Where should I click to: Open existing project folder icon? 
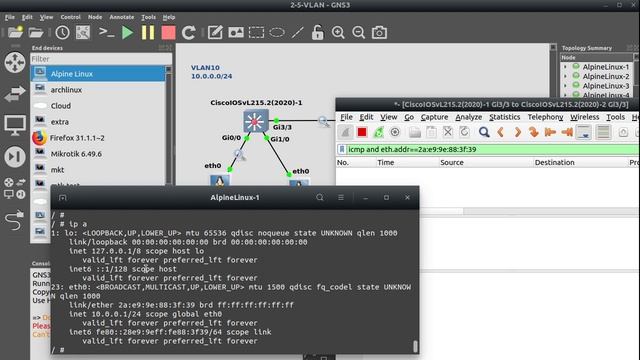click(36, 33)
